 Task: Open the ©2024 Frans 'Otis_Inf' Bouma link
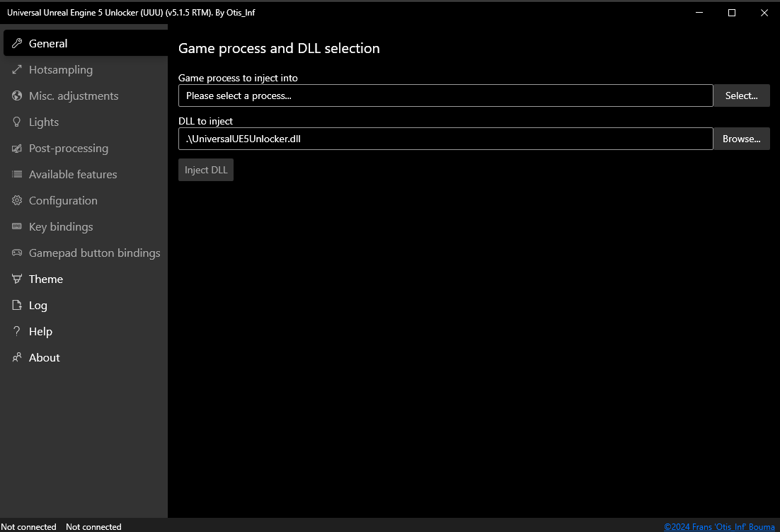pos(719,526)
